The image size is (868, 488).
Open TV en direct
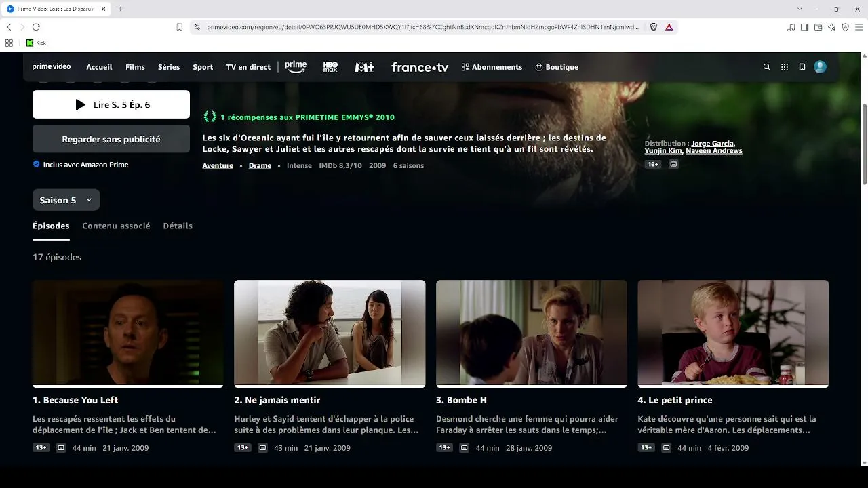[248, 67]
